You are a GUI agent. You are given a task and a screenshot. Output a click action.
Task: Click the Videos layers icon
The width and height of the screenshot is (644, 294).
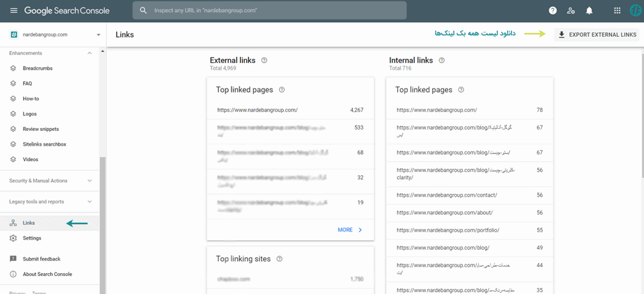coord(13,159)
